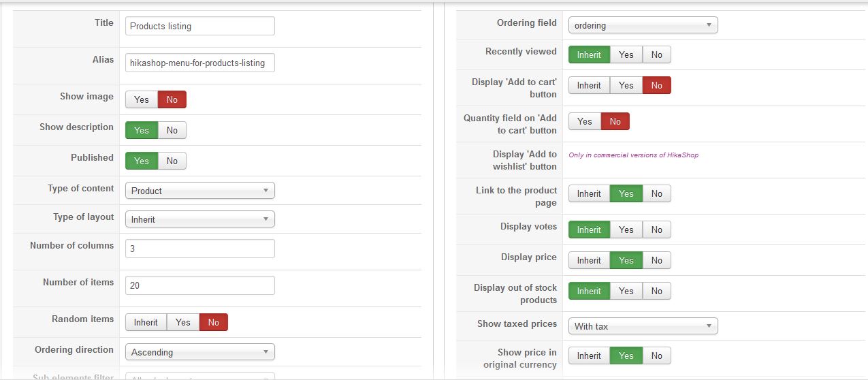Set Random items to Inherit
Image resolution: width=868 pixels, height=380 pixels.
[146, 322]
